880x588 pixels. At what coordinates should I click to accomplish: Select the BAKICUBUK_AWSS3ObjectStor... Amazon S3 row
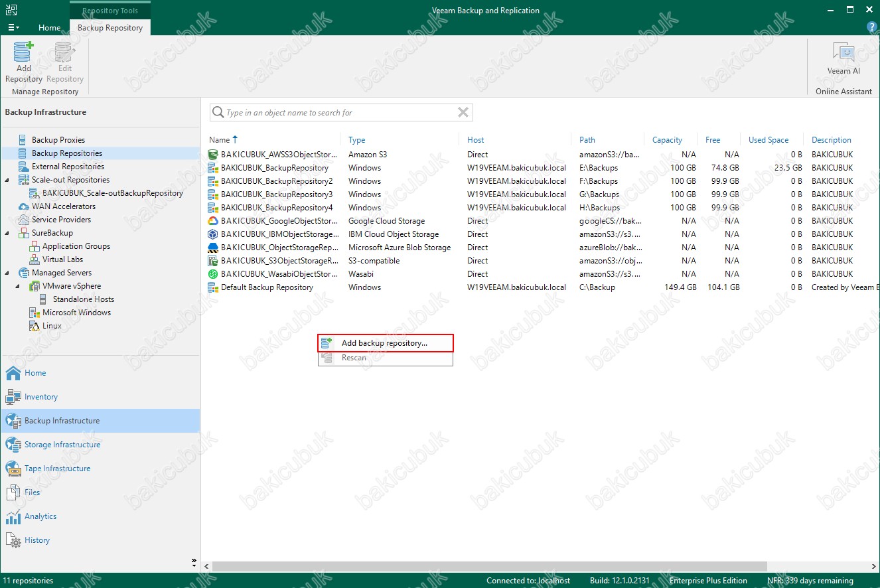pos(543,155)
